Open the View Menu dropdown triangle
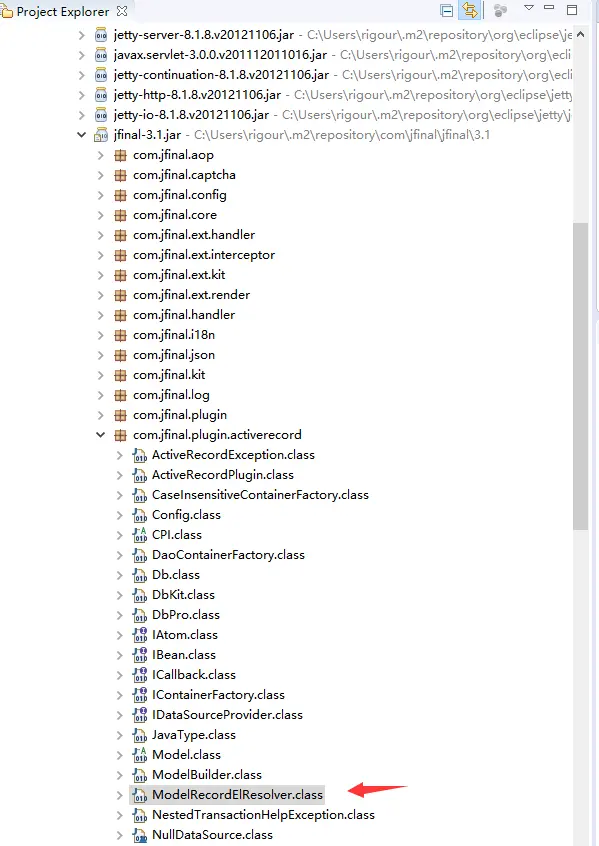Screen dimensions: 599x846 click(x=529, y=8)
